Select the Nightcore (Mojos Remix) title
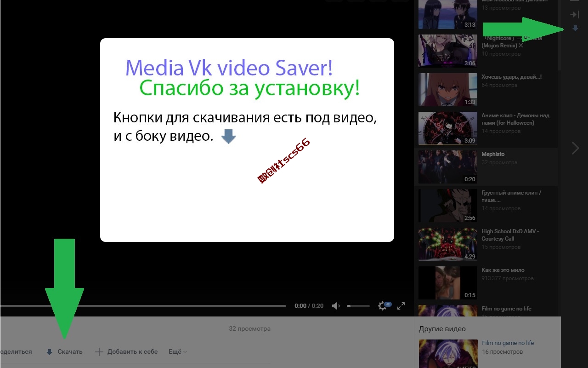 (512, 42)
